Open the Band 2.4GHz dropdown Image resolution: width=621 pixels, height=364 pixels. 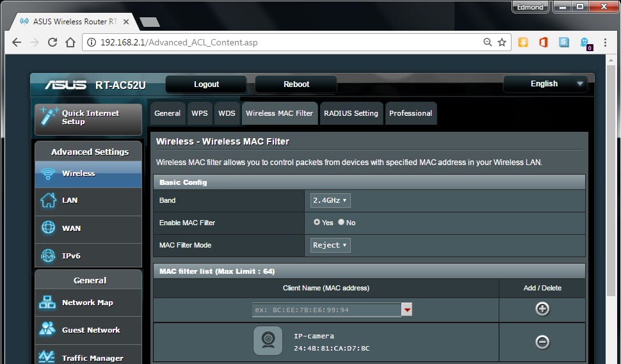tap(330, 200)
